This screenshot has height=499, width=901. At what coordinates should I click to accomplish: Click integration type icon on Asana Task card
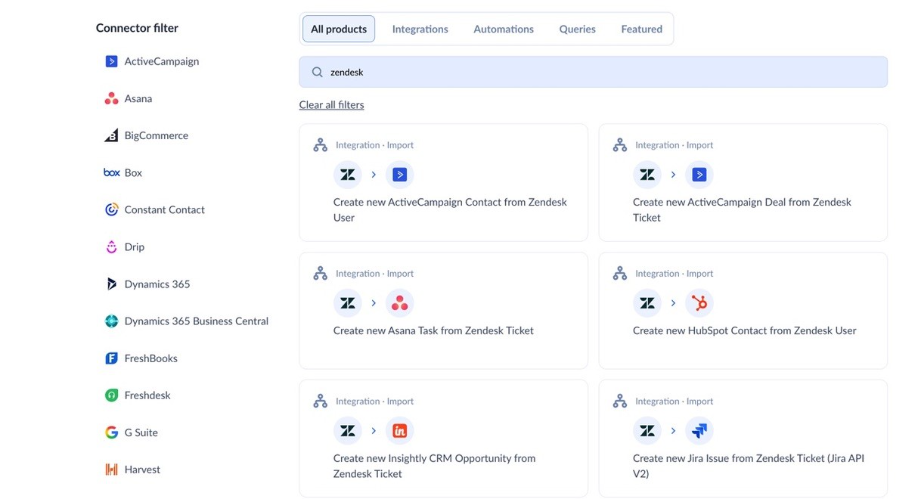point(320,273)
